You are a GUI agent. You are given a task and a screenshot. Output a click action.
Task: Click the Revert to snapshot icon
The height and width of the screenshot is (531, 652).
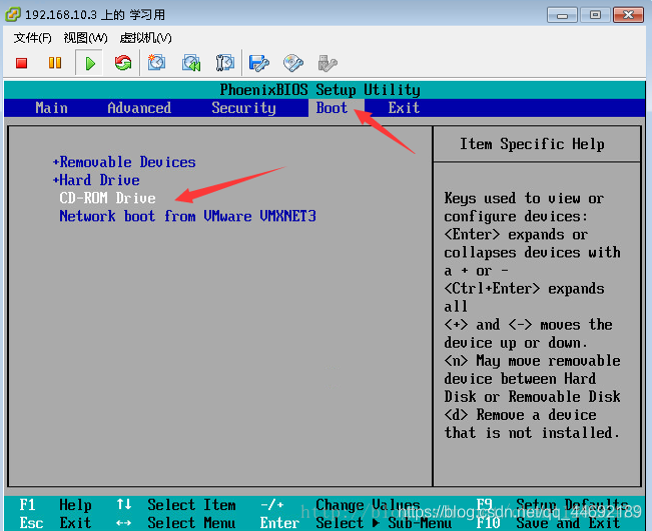[x=191, y=63]
